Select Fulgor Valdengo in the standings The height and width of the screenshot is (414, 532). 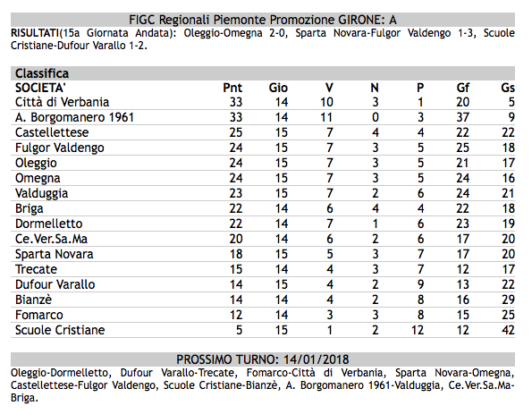tap(60, 148)
